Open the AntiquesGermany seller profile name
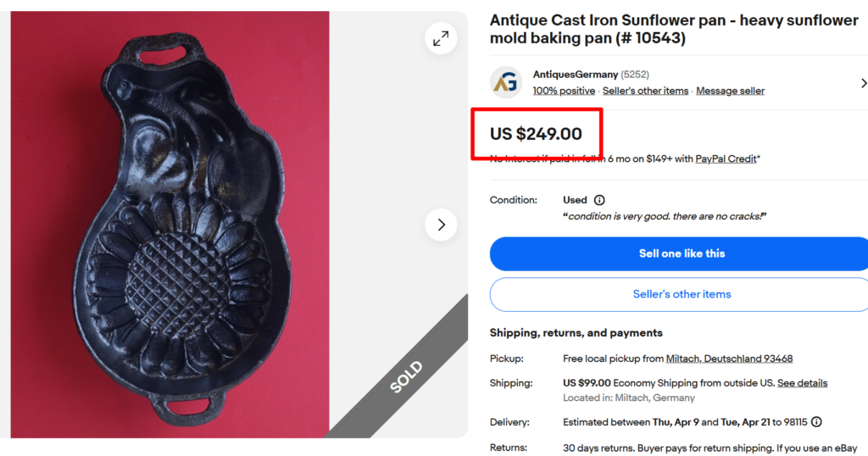This screenshot has height=456, width=868. coord(575,75)
